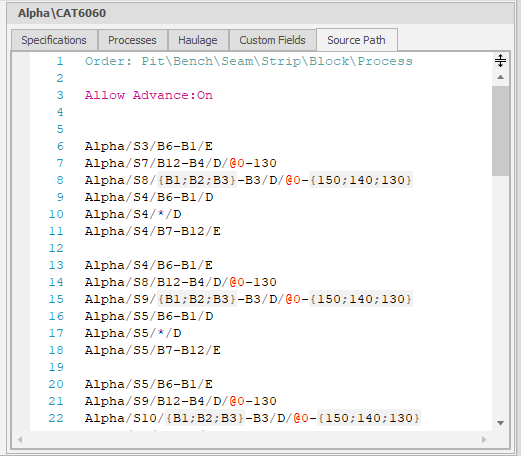Click line 'Alpha/S4/B6-B1/D'
The height and width of the screenshot is (456, 521).
click(149, 197)
